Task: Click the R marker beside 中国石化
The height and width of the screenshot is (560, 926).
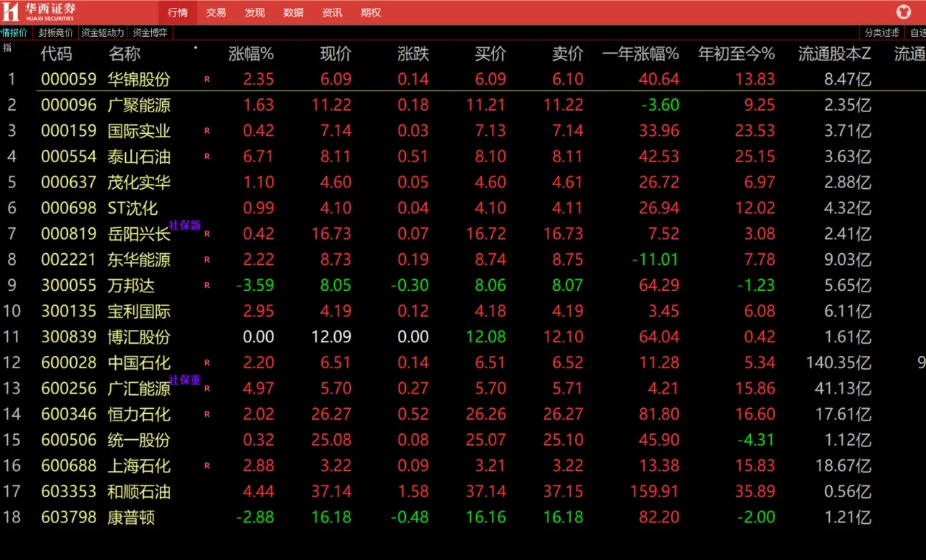Action: (207, 363)
